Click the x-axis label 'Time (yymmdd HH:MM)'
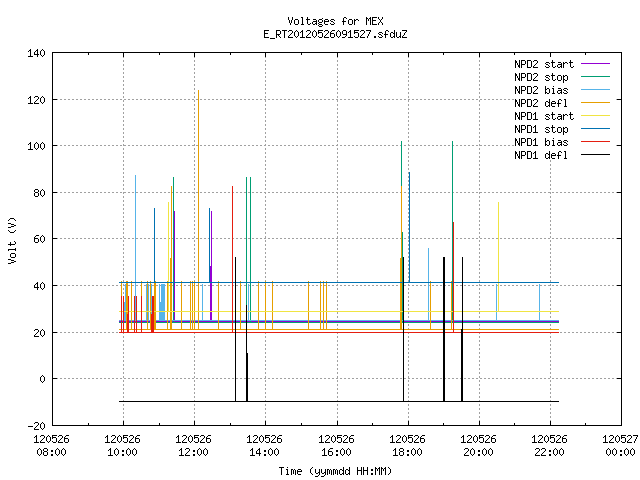The width and height of the screenshot is (640, 480). (x=335, y=471)
